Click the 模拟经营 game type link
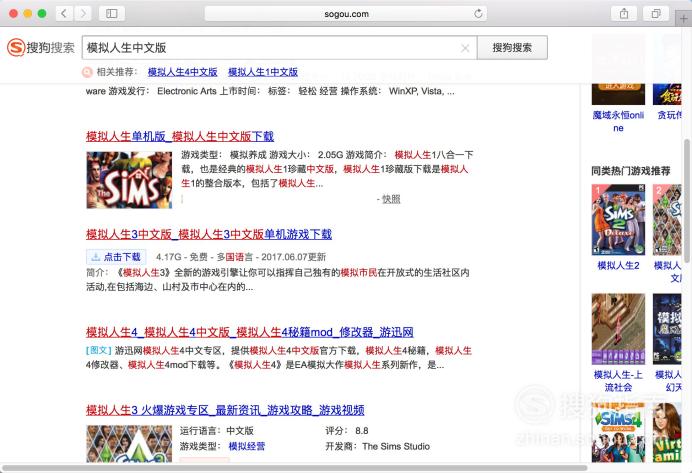Viewport: 692px width, 473px height. (247, 446)
